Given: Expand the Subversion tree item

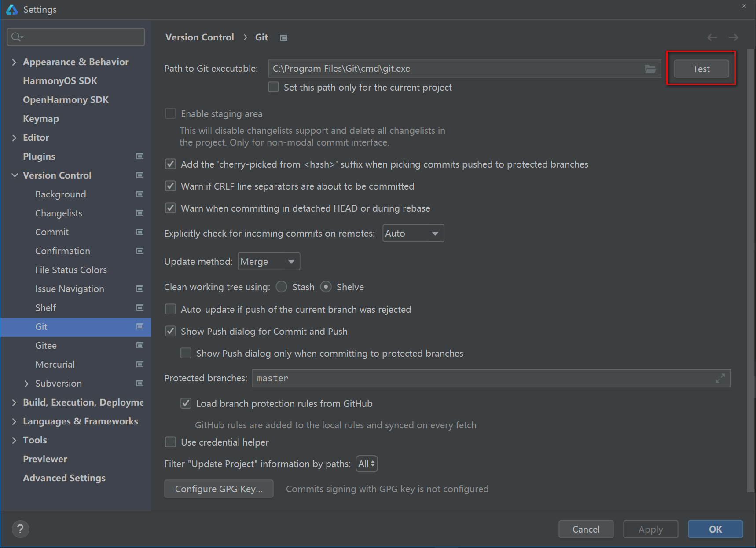Looking at the screenshot, I should (26, 383).
